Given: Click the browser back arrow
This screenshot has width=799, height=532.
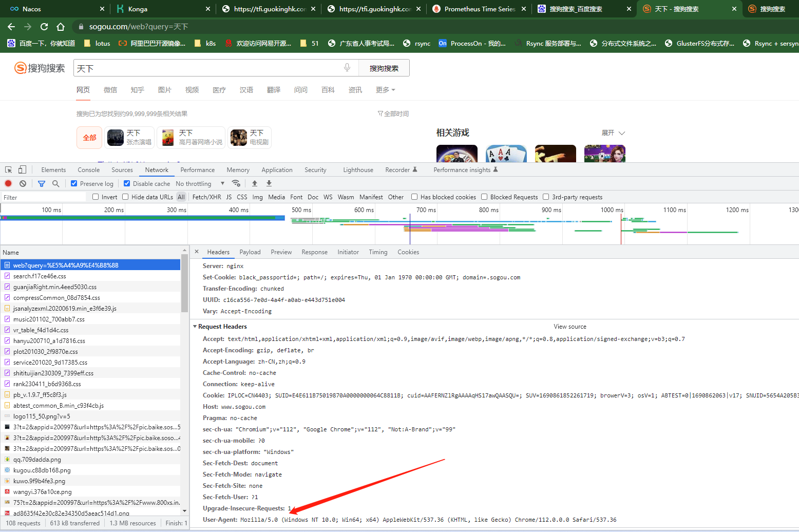Looking at the screenshot, I should pos(11,27).
